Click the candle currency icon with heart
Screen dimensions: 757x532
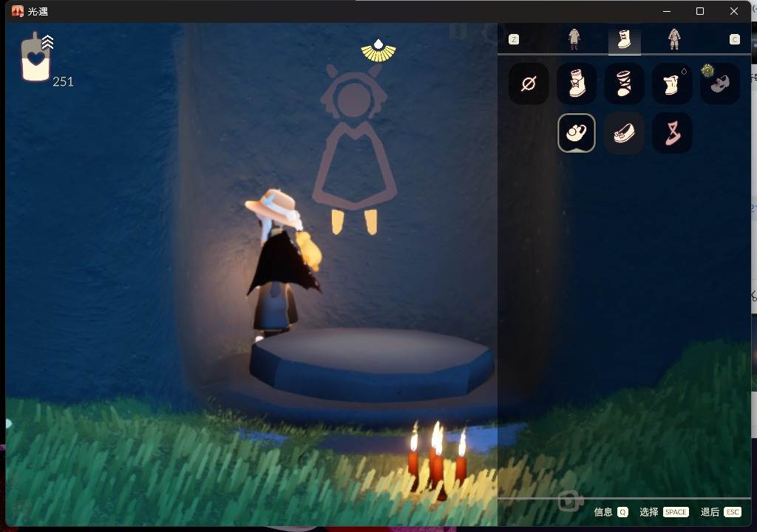click(x=36, y=58)
